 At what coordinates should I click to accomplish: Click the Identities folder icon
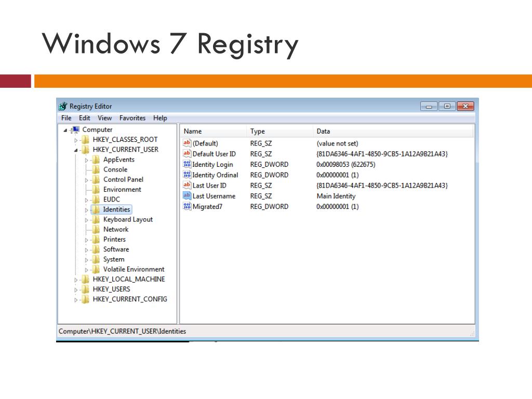click(x=96, y=209)
